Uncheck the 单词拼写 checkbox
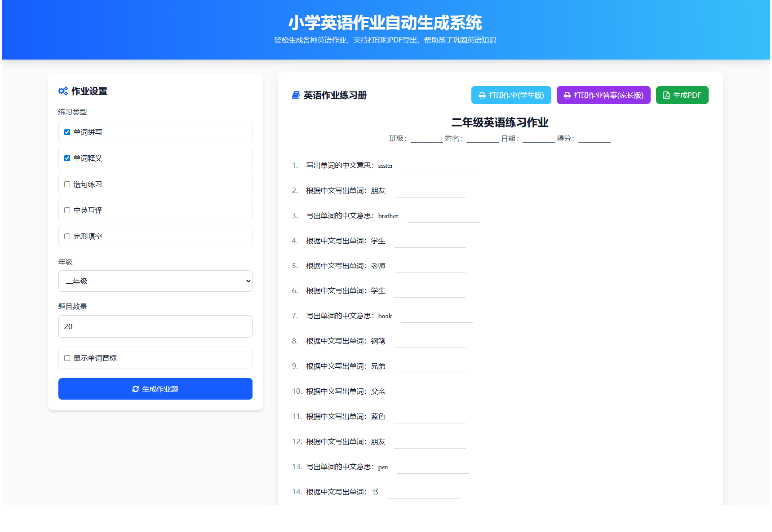 (67, 132)
